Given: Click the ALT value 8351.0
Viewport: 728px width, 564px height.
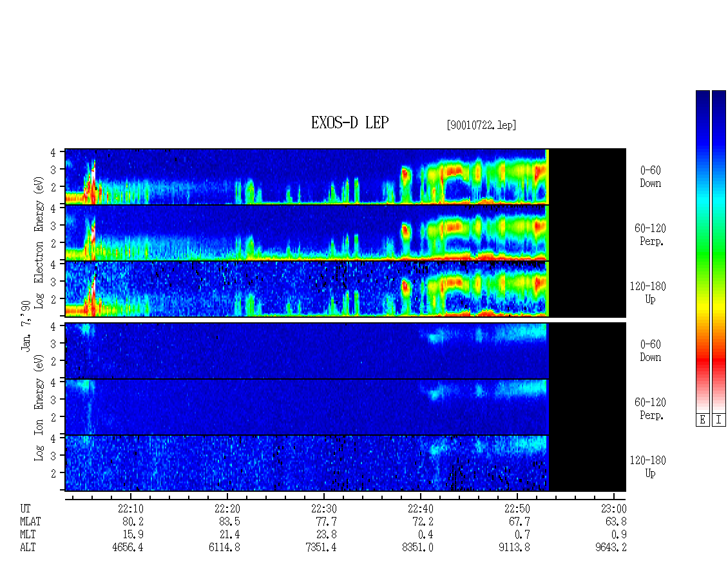Looking at the screenshot, I should (417, 548).
